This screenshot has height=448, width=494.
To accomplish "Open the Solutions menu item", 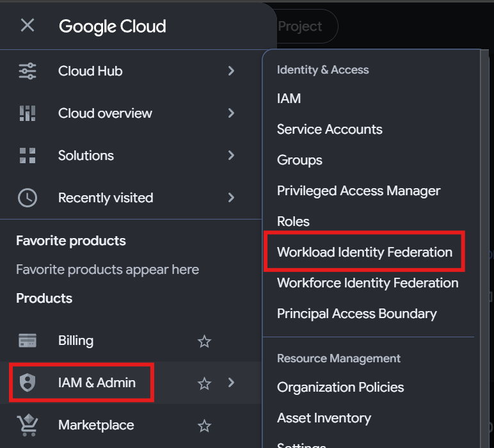I will click(131, 156).
